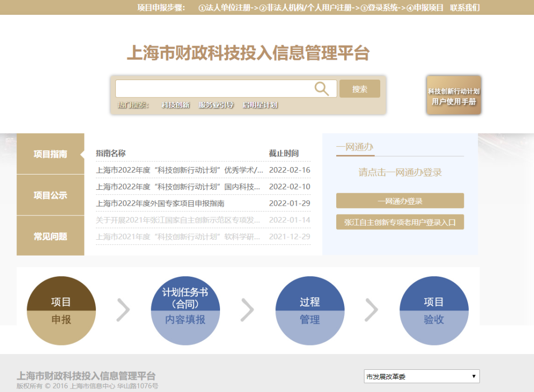Open 联系我们 in top bar

tap(465, 7)
